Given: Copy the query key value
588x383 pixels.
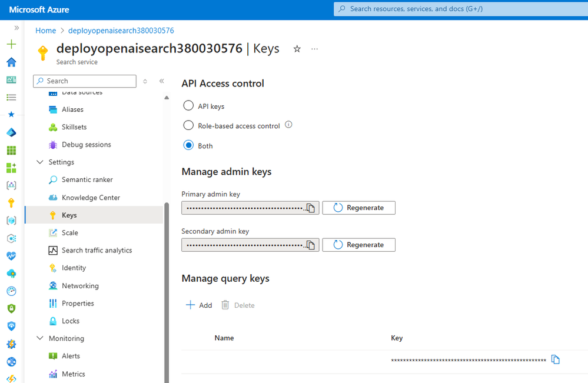Looking at the screenshot, I should click(556, 359).
